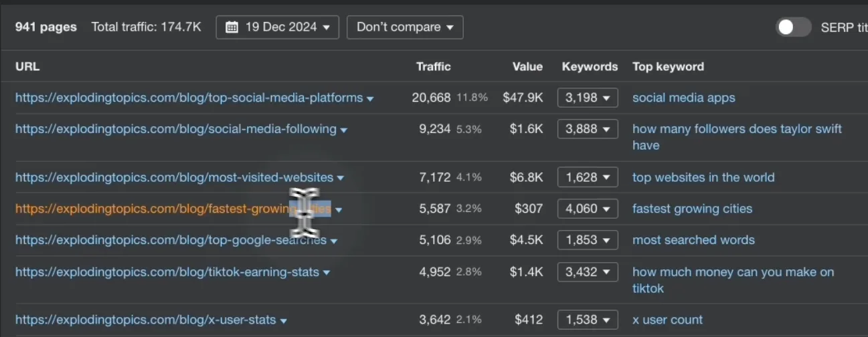
Task: Click the $47.9K value cell
Action: 523,98
